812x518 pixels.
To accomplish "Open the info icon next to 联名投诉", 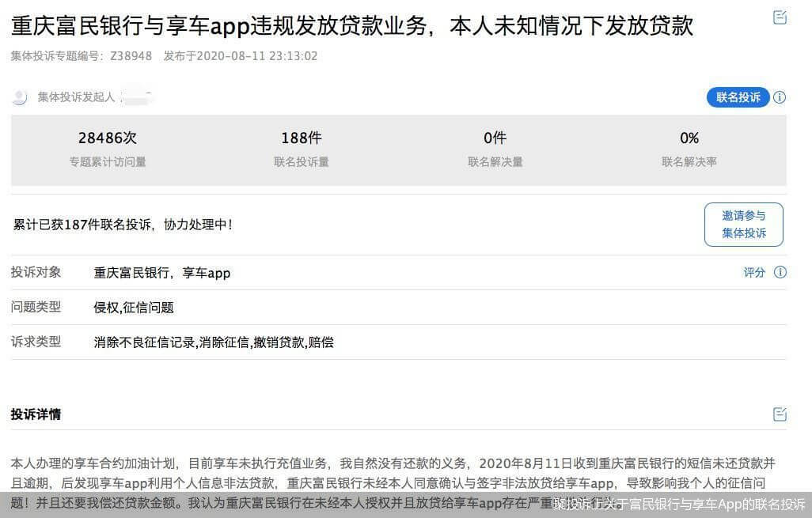I will 780,97.
